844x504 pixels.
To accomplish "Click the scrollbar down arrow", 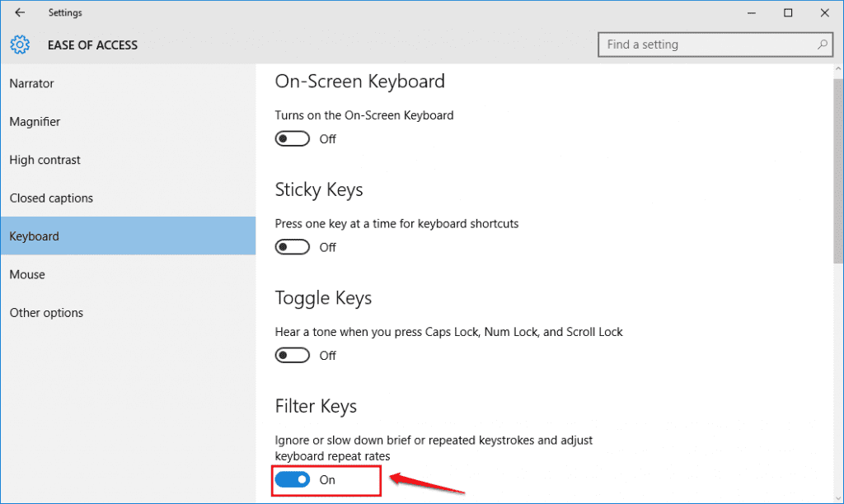I will point(838,497).
